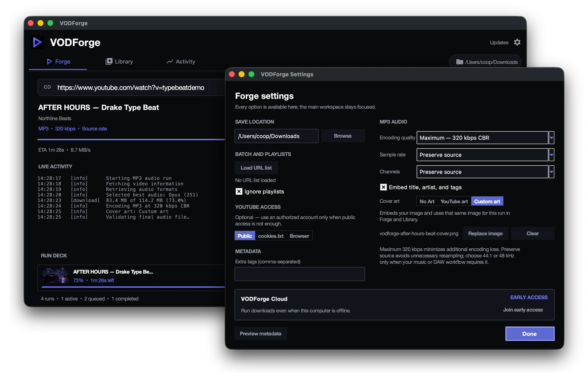Click the 'MP3 • 320 kbps • Source rate' line
588x381 pixels.
pos(73,128)
